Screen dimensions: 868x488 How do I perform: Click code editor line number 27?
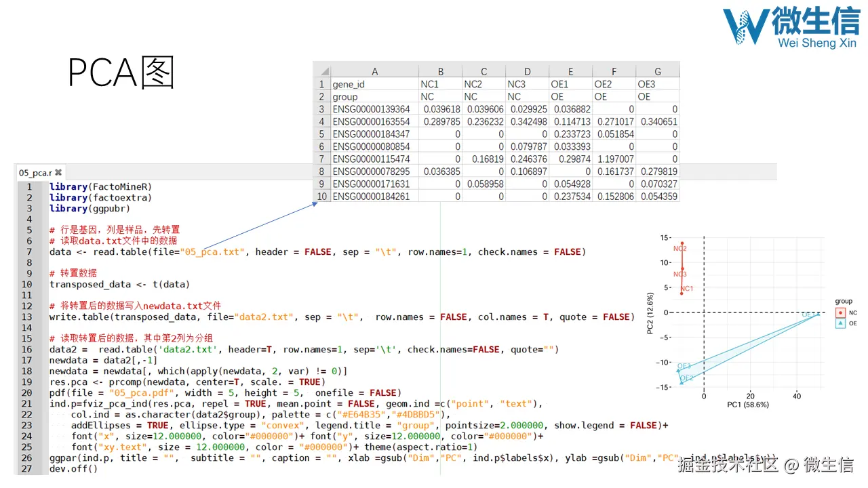[28, 468]
